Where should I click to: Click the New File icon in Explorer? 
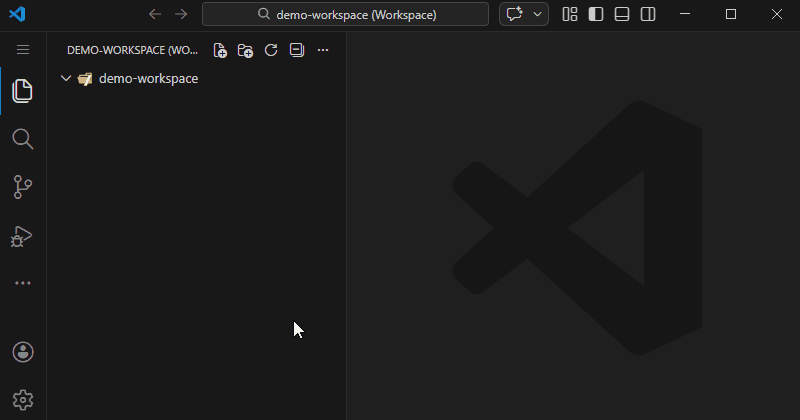point(220,50)
